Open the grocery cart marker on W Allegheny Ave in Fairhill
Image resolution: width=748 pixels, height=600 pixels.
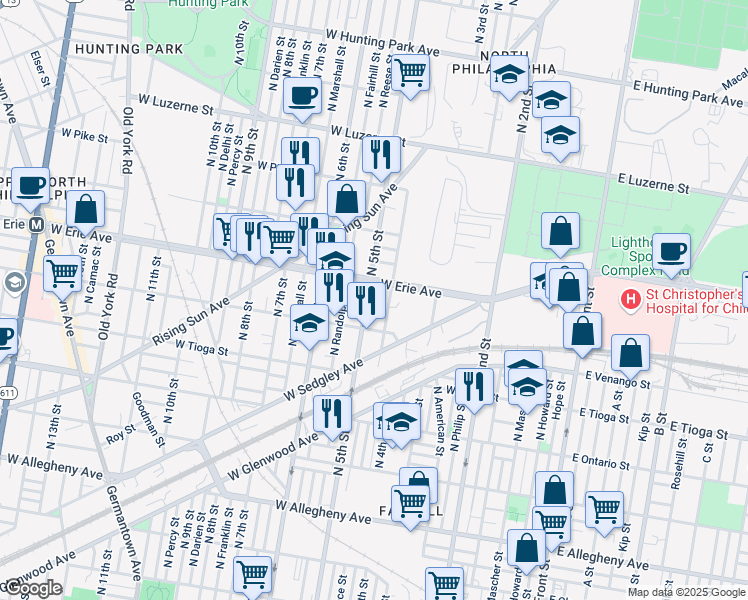pyautogui.click(x=410, y=507)
